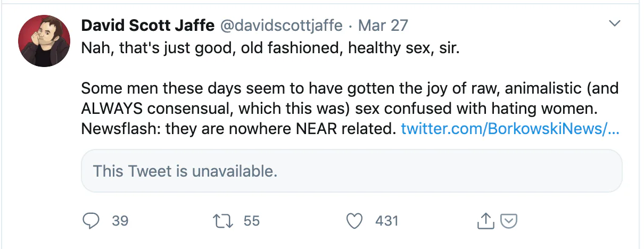Click the retweet count of 55
This screenshot has height=249, width=644.
(x=252, y=221)
